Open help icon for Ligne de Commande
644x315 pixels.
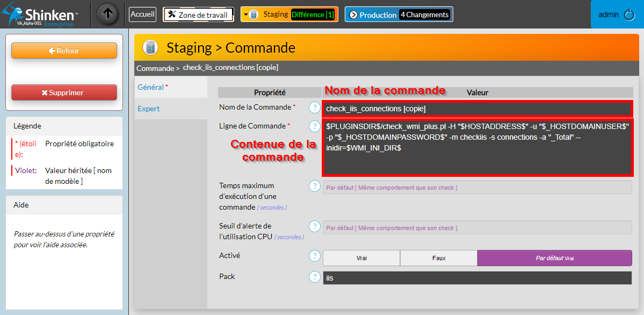pos(314,126)
